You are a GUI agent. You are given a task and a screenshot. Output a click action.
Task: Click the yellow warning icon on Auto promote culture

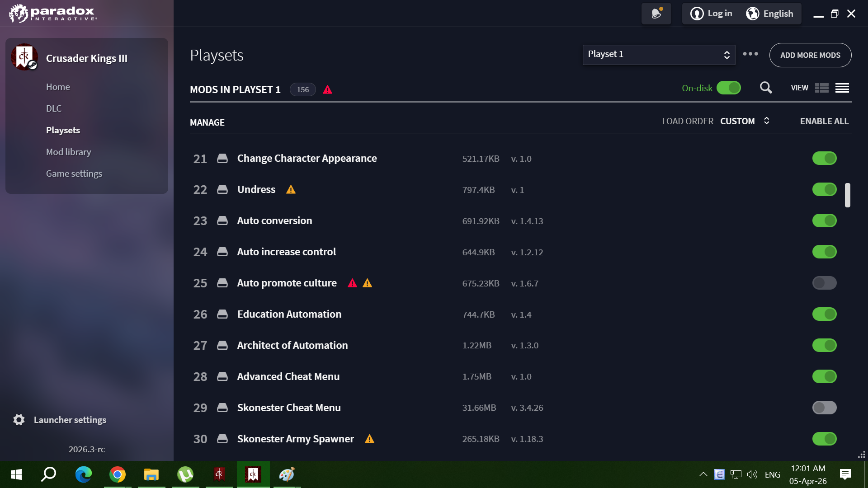(x=368, y=283)
